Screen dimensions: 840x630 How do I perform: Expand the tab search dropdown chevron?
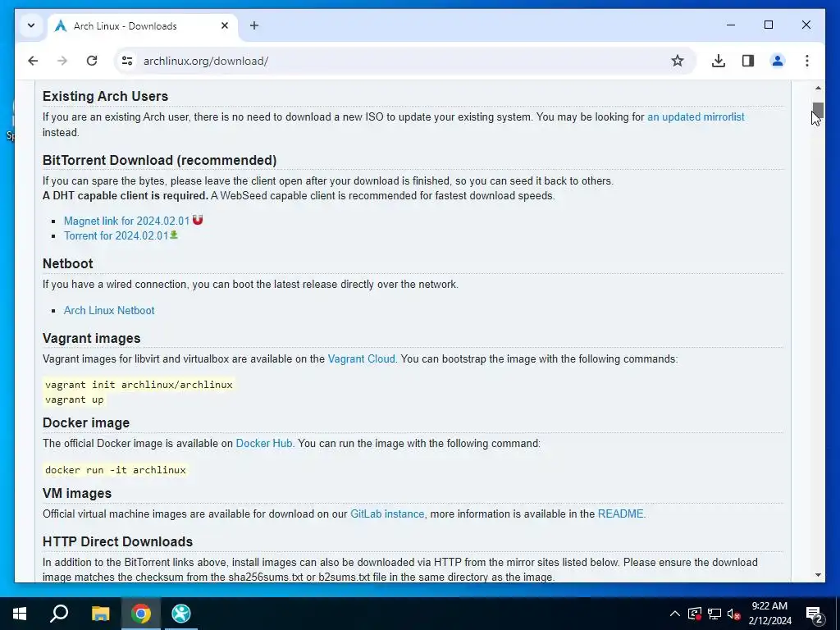pyautogui.click(x=31, y=25)
